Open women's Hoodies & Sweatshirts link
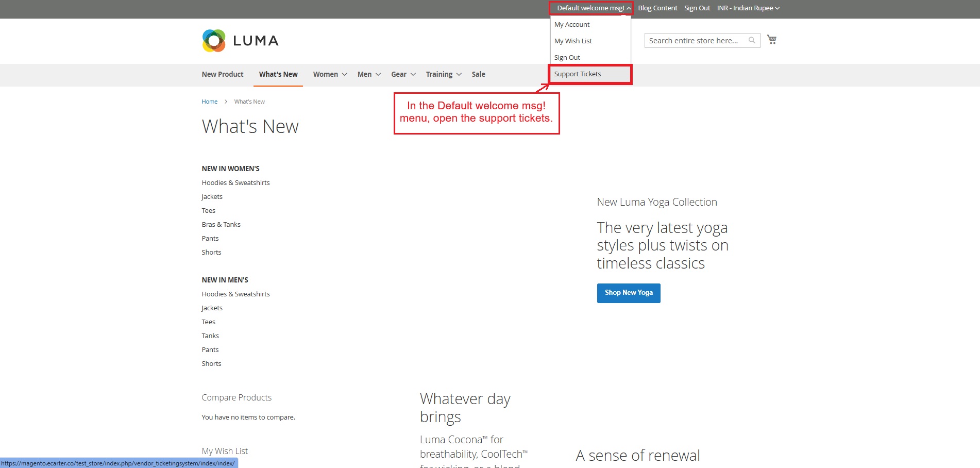This screenshot has height=468, width=980. [235, 183]
